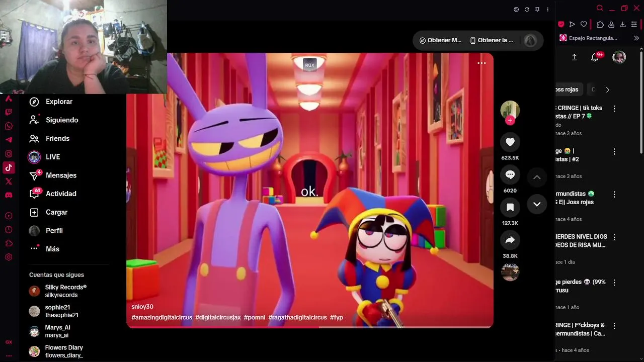Click the heart bookmark icon in browser toolbar

(x=584, y=24)
